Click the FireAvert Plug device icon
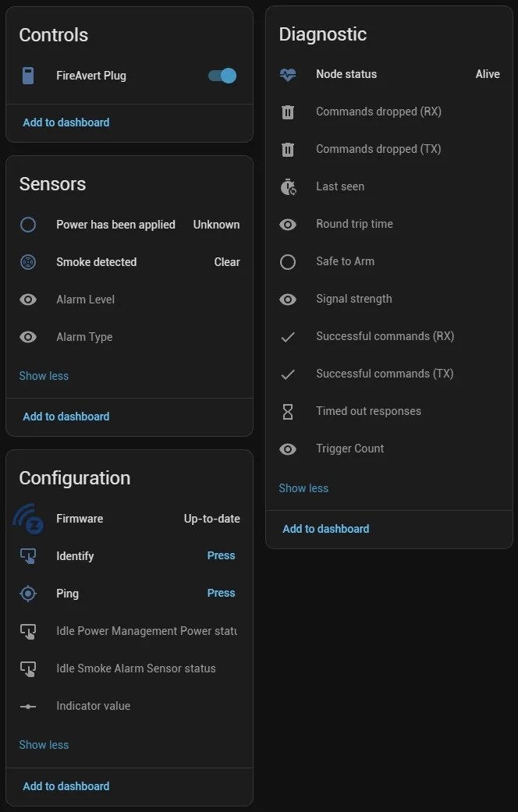 point(28,76)
